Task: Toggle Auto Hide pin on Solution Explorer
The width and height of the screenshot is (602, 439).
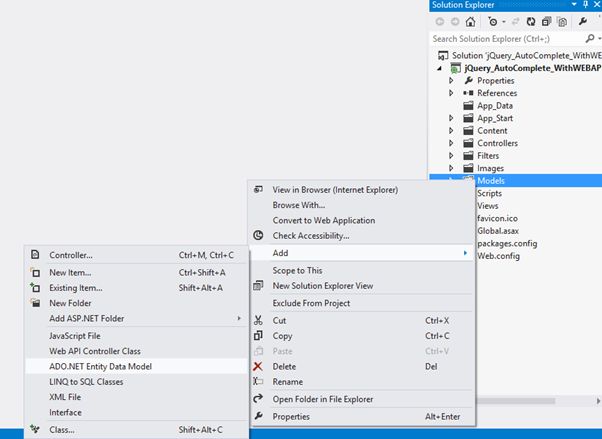Action: click(x=585, y=5)
